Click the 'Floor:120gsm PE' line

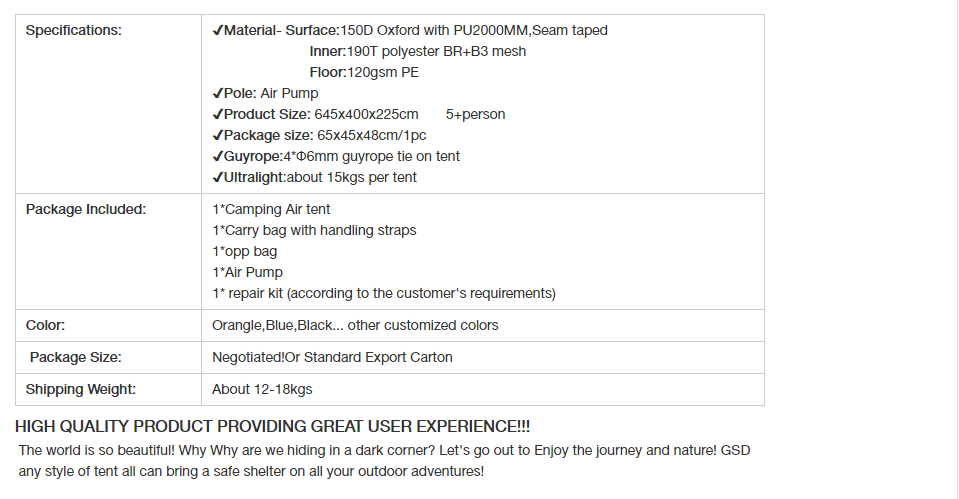pos(364,72)
